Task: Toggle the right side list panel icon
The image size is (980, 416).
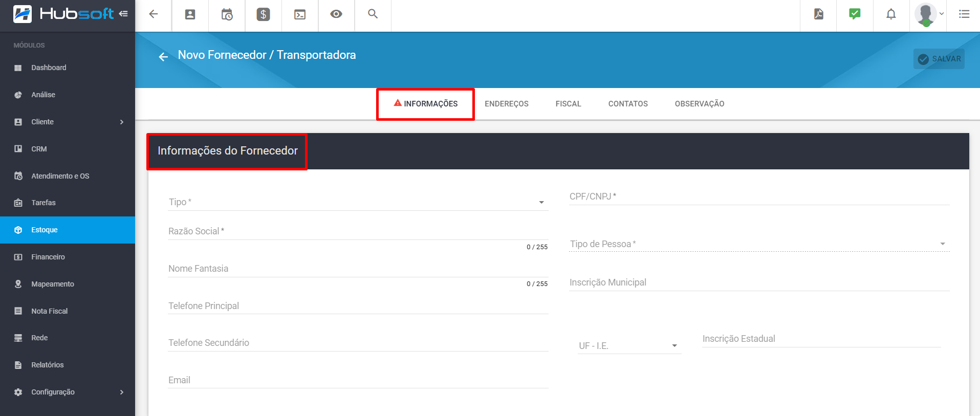Action: (964, 14)
